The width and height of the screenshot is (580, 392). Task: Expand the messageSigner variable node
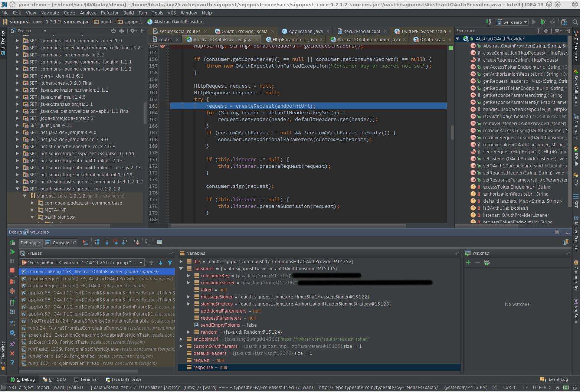tap(189, 297)
